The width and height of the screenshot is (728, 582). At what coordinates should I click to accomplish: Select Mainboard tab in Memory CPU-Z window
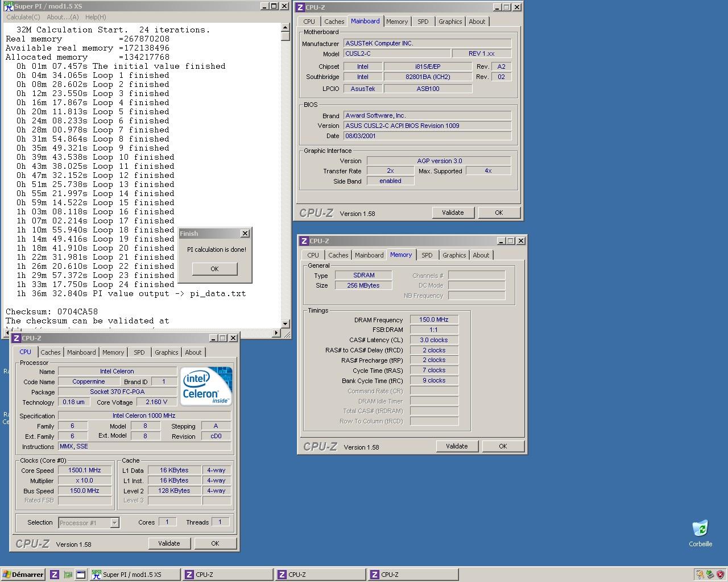369,255
